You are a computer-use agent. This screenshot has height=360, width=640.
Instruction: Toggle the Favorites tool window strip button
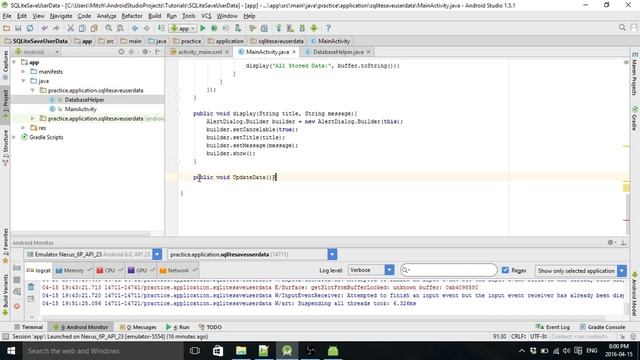[x=5, y=245]
